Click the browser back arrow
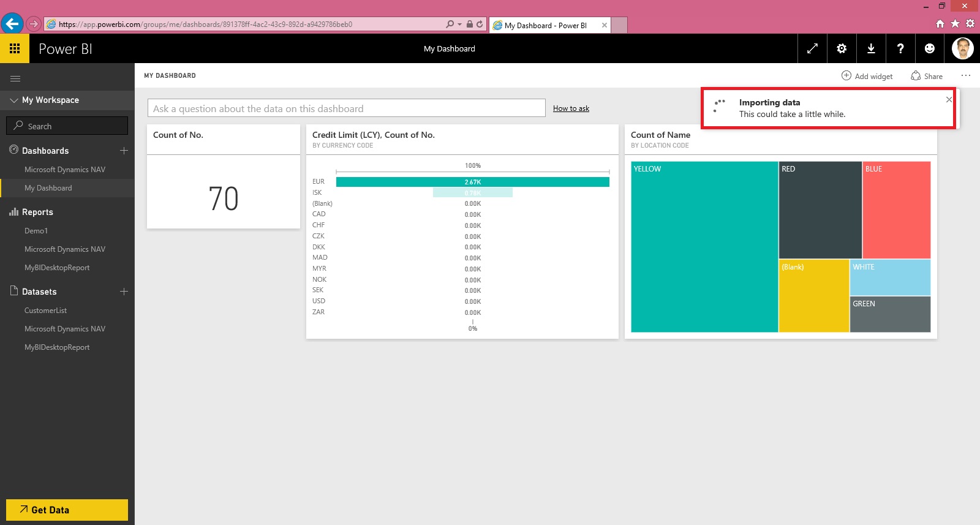This screenshot has height=525, width=980. [12, 24]
